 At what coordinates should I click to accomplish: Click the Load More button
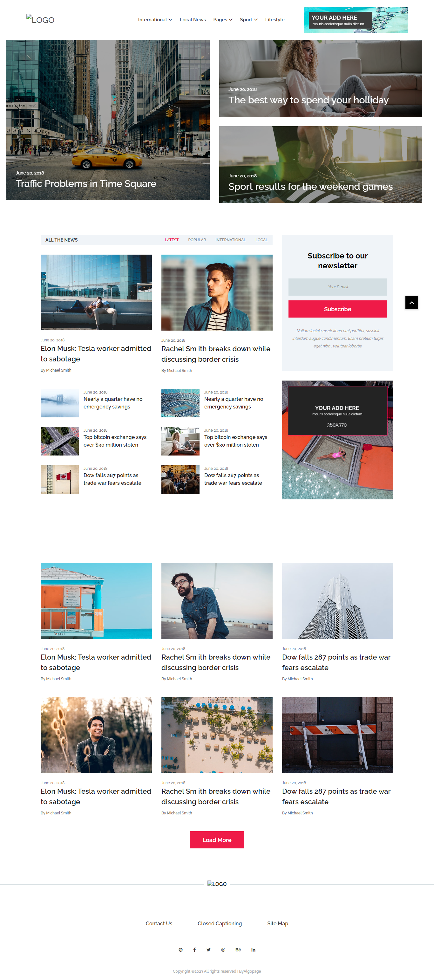click(217, 840)
